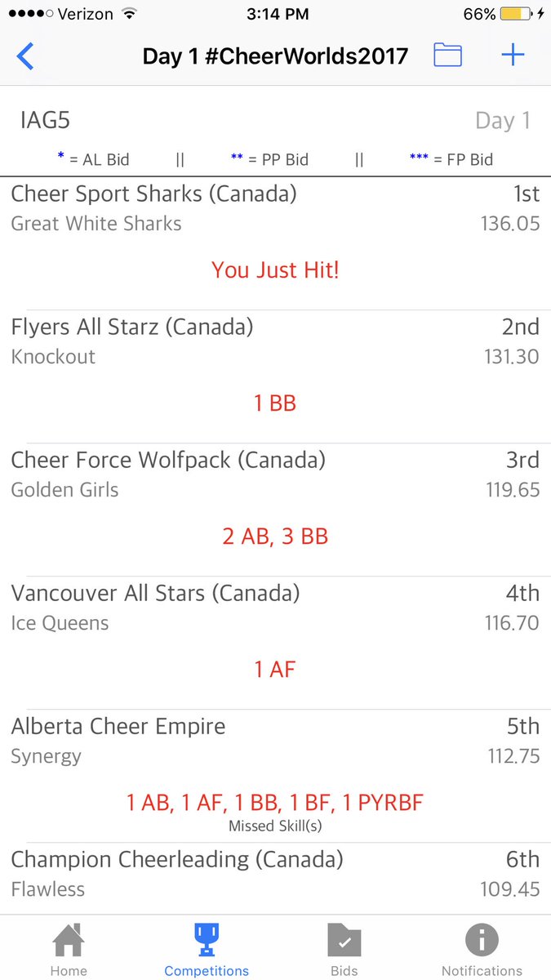Tap the Day 1 #CheerWorlds2017 title
Screen dimensions: 551x980
pyautogui.click(x=275, y=56)
